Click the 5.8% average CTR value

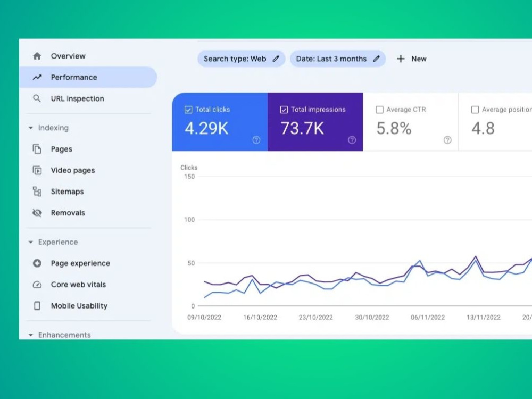click(x=394, y=129)
